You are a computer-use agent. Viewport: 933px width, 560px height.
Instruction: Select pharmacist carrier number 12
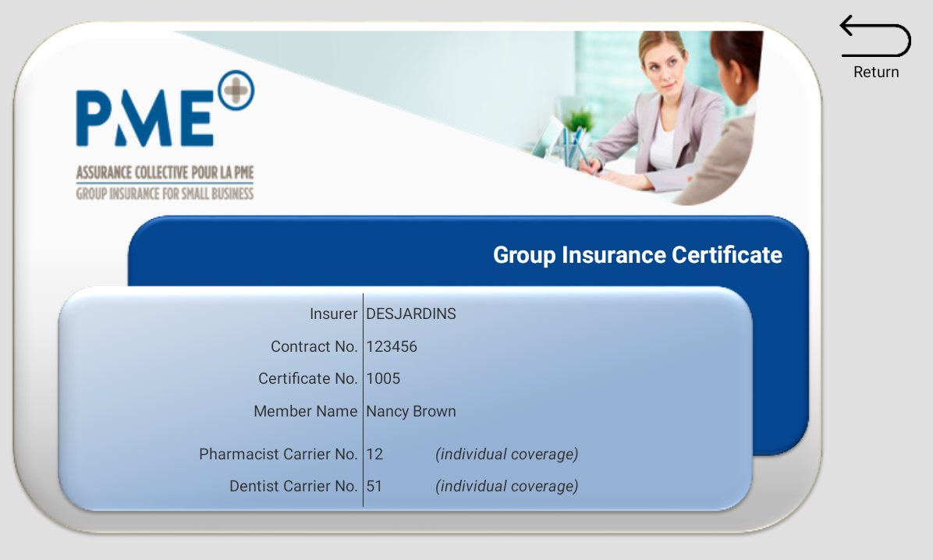click(374, 454)
